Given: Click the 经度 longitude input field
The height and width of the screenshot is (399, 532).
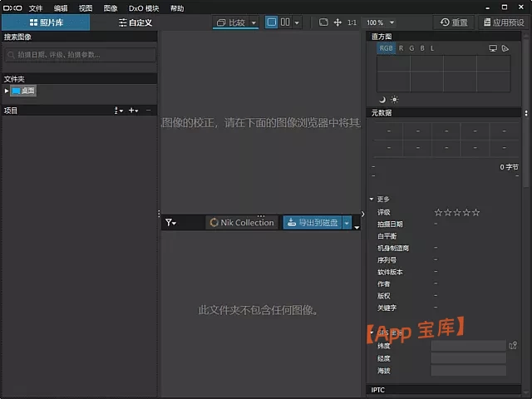Looking at the screenshot, I should [468, 358].
